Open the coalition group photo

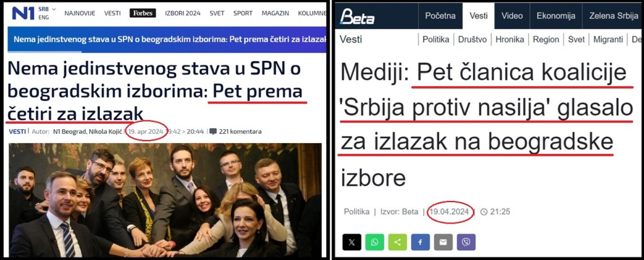point(165,200)
